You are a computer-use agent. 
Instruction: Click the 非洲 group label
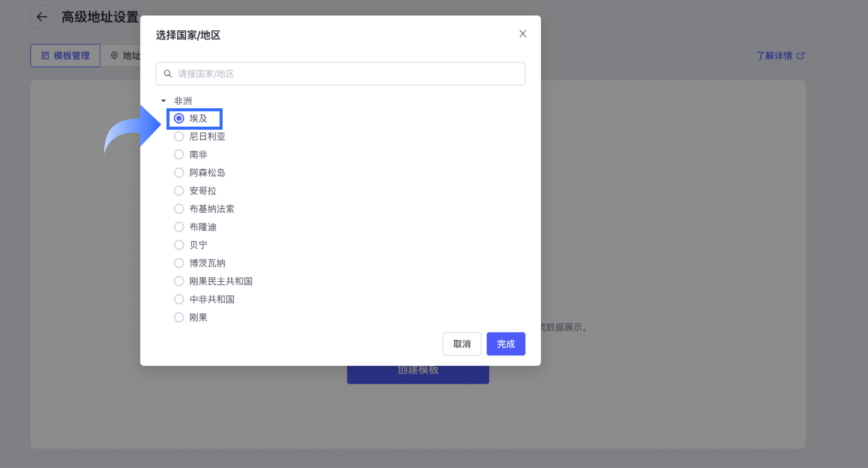183,101
